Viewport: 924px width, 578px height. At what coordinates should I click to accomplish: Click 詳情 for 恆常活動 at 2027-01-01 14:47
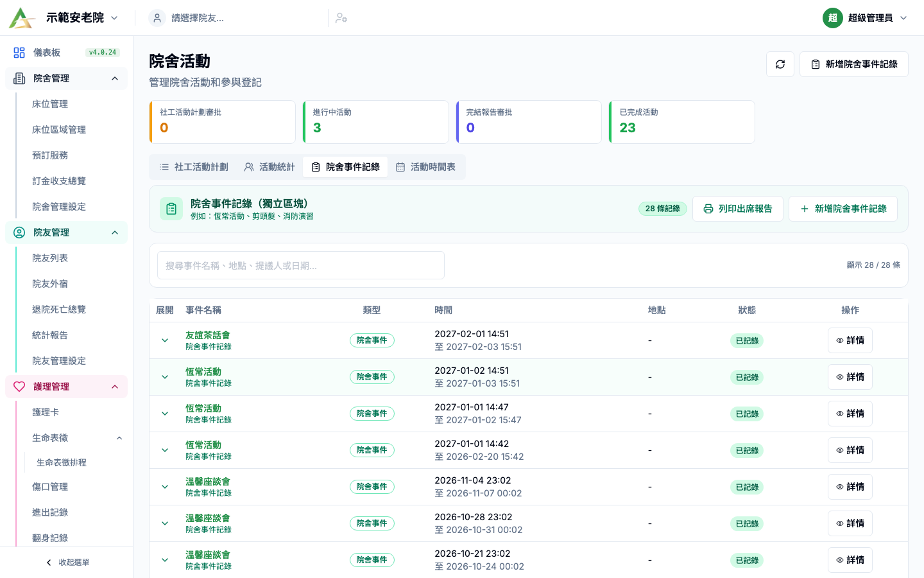point(850,414)
